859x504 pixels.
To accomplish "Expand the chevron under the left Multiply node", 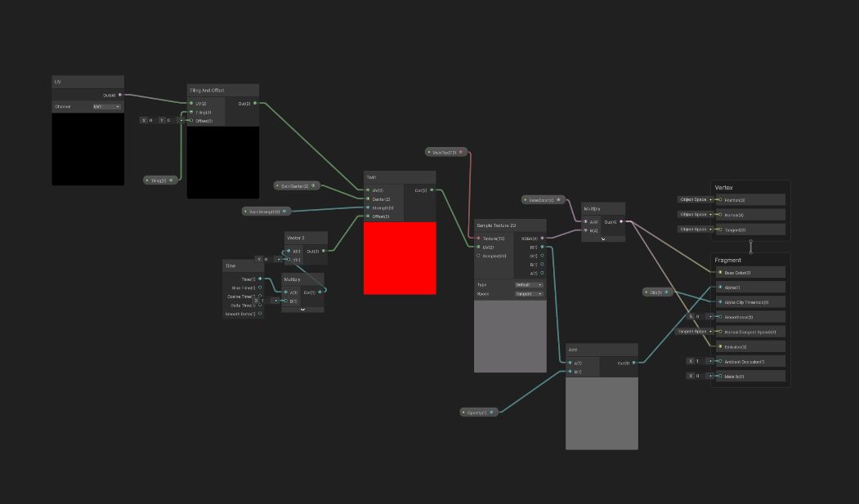I will (x=302, y=310).
